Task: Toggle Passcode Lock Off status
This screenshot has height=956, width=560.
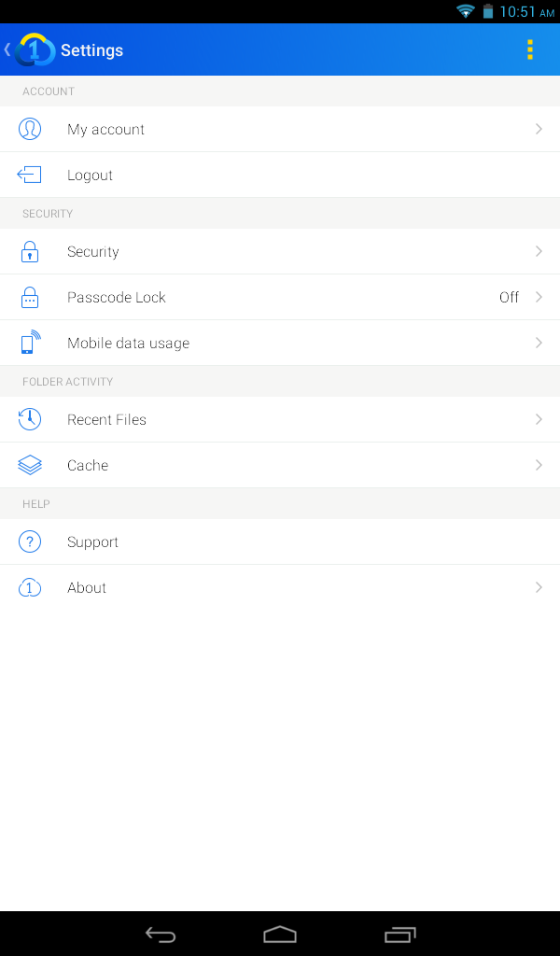Action: [x=509, y=297]
